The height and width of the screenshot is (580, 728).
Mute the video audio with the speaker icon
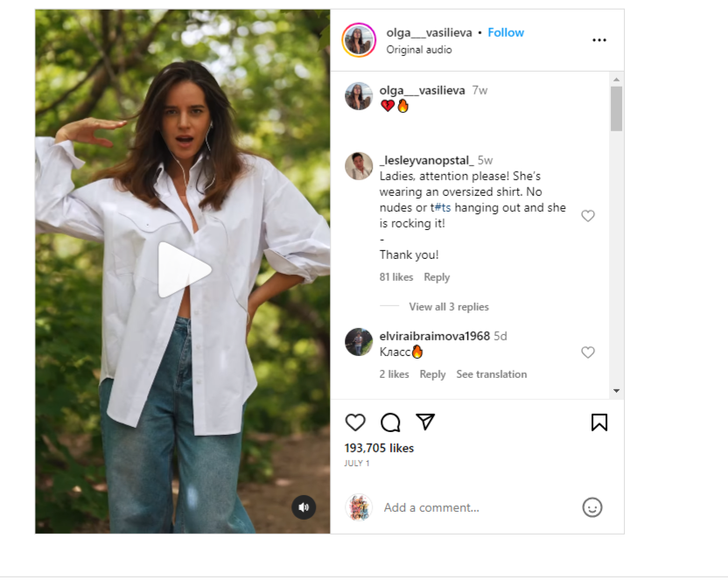pyautogui.click(x=304, y=507)
